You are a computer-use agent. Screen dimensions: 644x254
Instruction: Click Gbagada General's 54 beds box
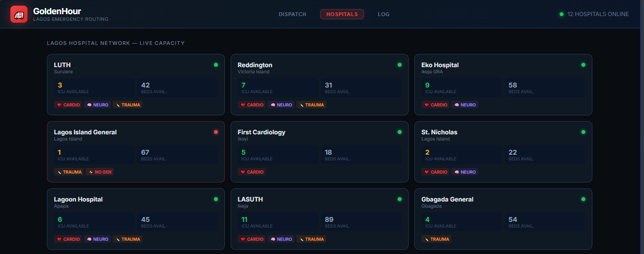(545, 222)
